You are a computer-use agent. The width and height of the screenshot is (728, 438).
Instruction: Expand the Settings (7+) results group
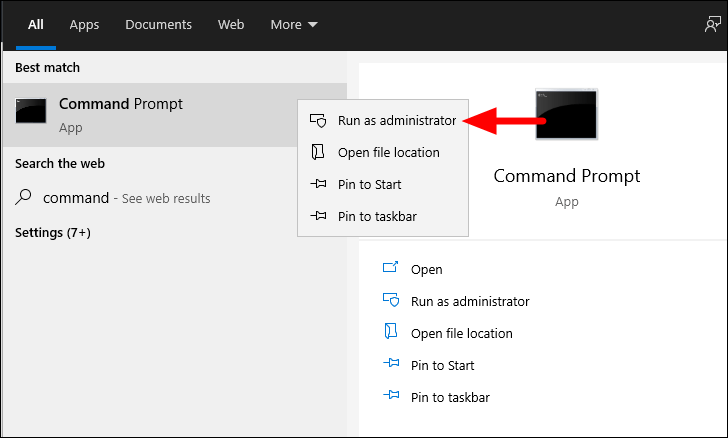pyautogui.click(x=52, y=232)
